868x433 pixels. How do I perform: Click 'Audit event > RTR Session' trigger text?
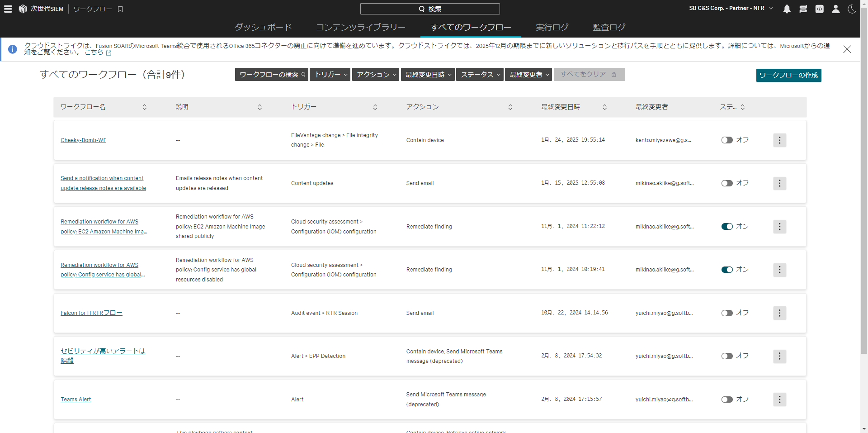(x=324, y=313)
